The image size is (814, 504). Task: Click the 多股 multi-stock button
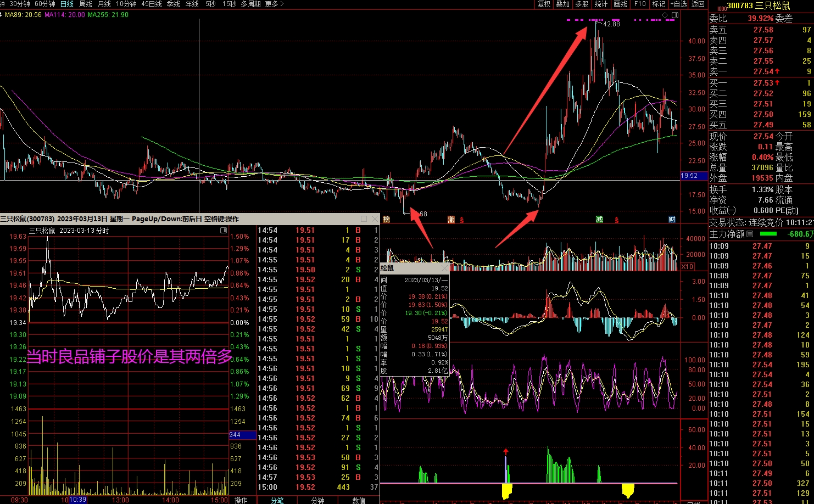pyautogui.click(x=582, y=4)
